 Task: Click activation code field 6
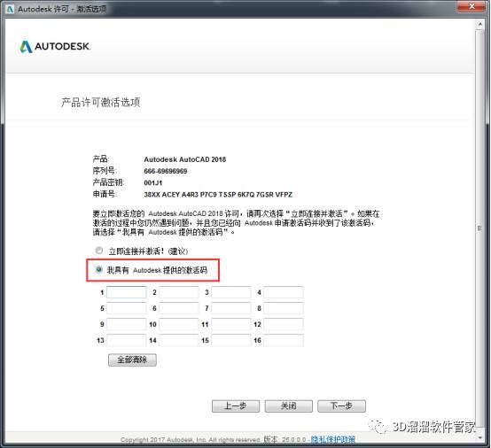179,308
